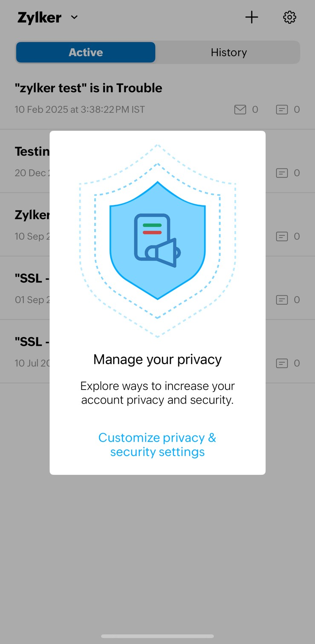Tap comment icon on the 01 Sep alert

click(282, 300)
